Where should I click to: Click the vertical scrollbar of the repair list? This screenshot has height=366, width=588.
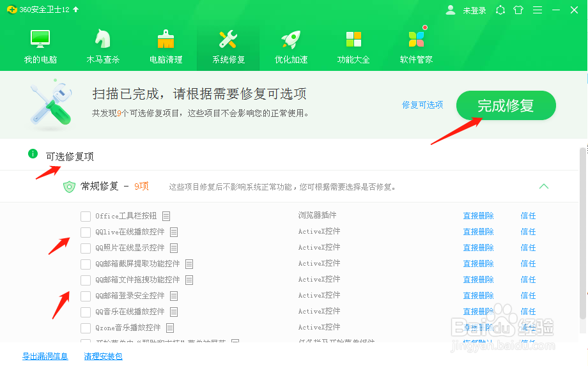583,233
